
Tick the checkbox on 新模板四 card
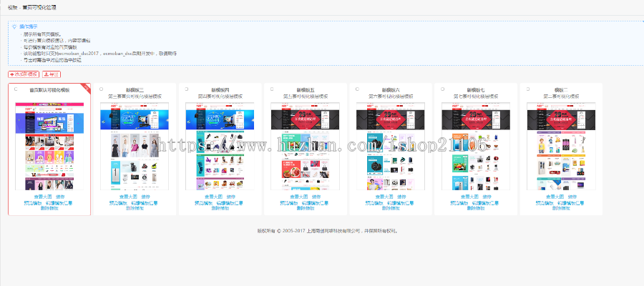[187, 89]
